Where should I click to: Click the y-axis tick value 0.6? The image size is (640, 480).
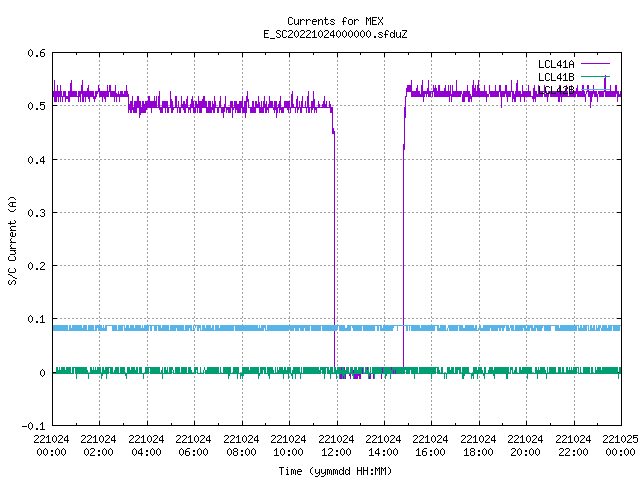(36, 53)
